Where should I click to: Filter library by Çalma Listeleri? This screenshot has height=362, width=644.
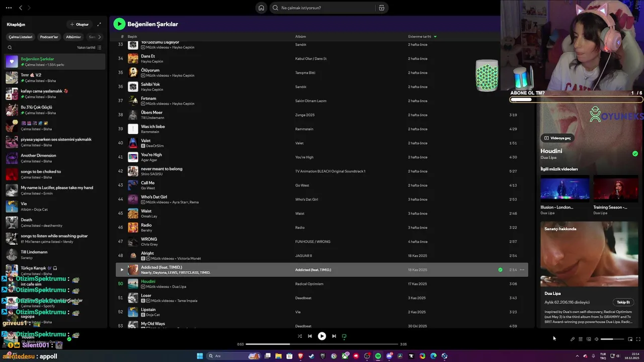[x=21, y=37]
